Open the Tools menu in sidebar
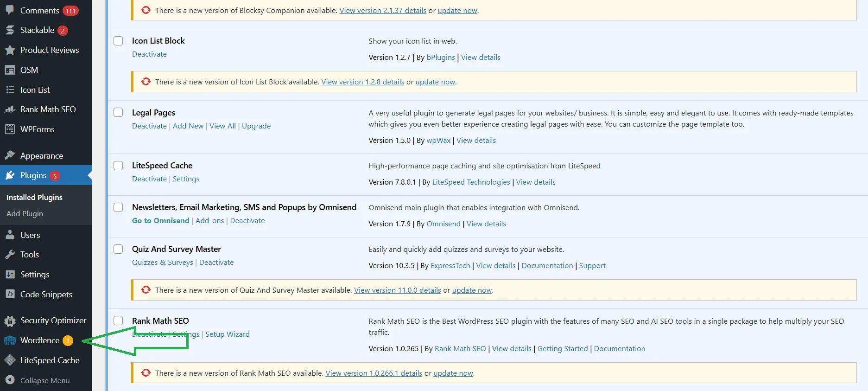Viewport: 868px width, 391px height. click(29, 255)
